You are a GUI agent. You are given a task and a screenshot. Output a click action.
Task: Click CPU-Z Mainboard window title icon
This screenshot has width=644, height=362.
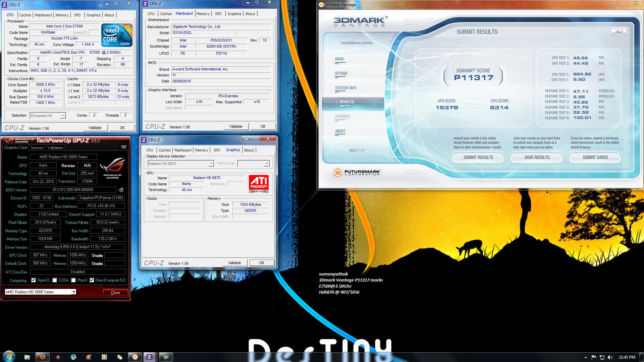coord(145,4)
